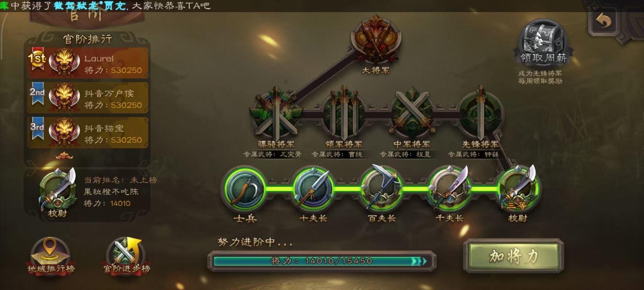The width and height of the screenshot is (644, 290).
Task: Click the 加将力 button
Action: tap(513, 256)
